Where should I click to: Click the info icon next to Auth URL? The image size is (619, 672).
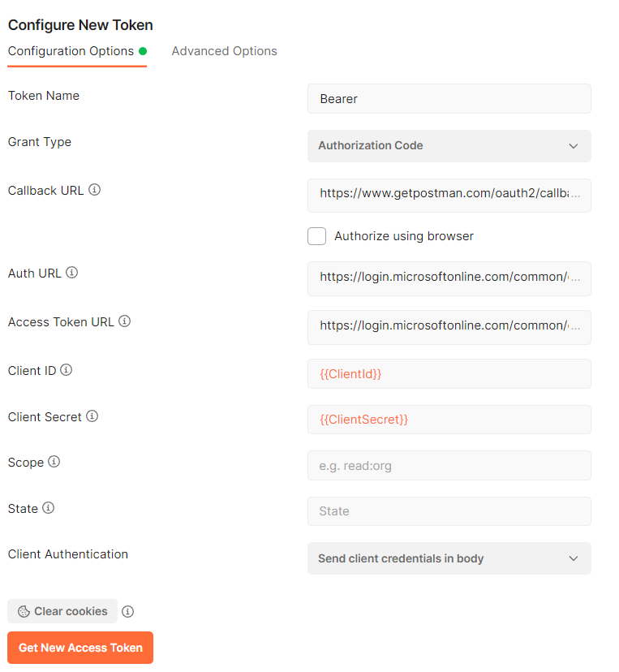point(71,273)
